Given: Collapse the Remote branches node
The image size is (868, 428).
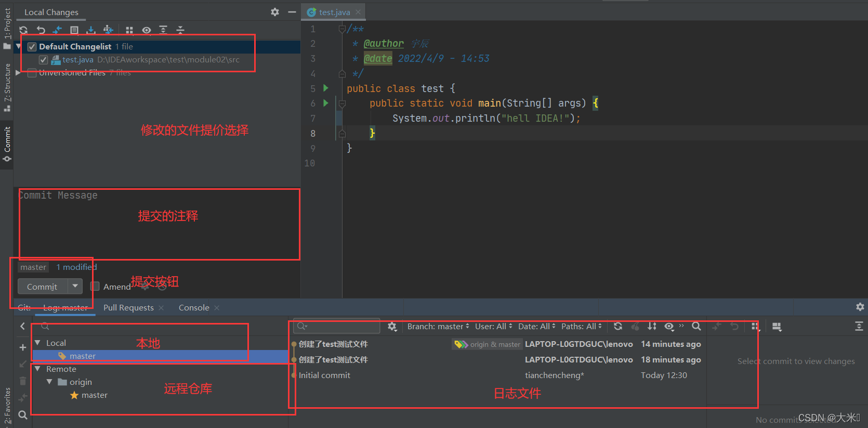Looking at the screenshot, I should click(37, 369).
